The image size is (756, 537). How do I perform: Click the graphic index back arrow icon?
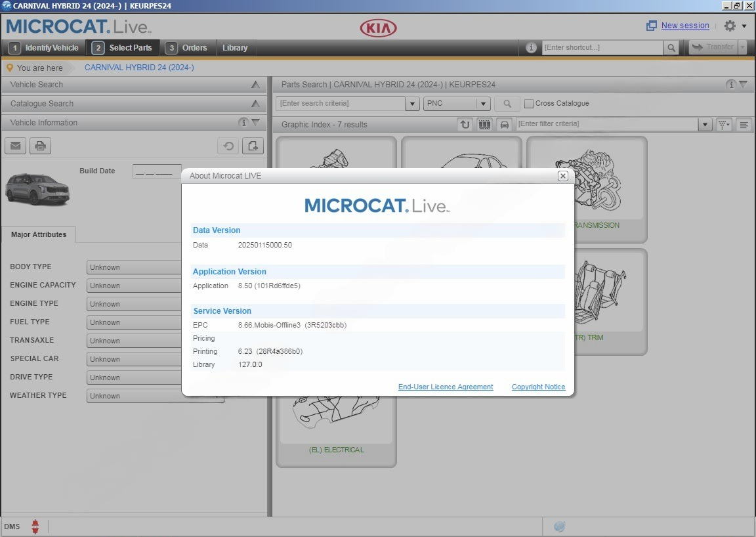tap(465, 125)
